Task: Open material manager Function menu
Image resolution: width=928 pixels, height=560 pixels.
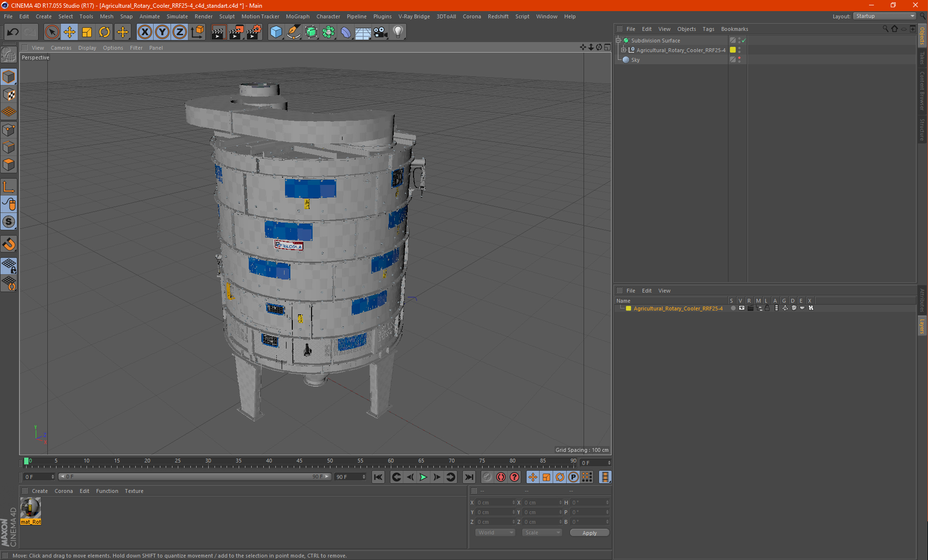Action: (107, 491)
